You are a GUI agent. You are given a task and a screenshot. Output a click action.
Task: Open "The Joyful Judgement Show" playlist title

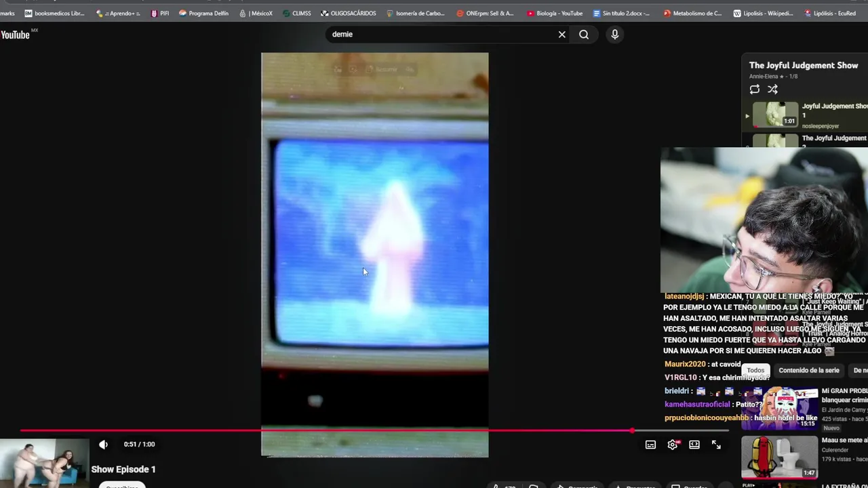pyautogui.click(x=804, y=66)
